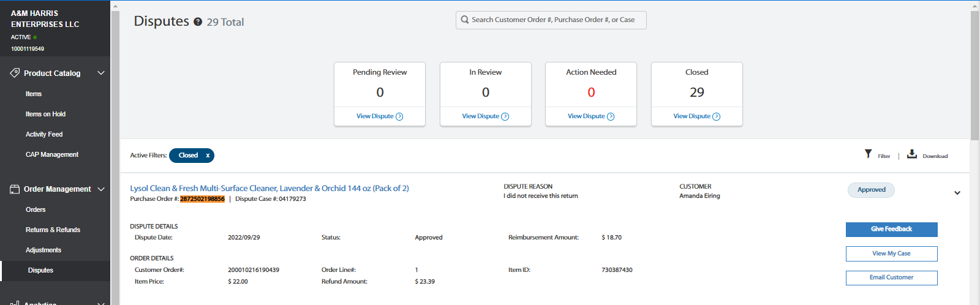Click Item ID value 730387430
Screen dimensions: 980x305
point(617,270)
